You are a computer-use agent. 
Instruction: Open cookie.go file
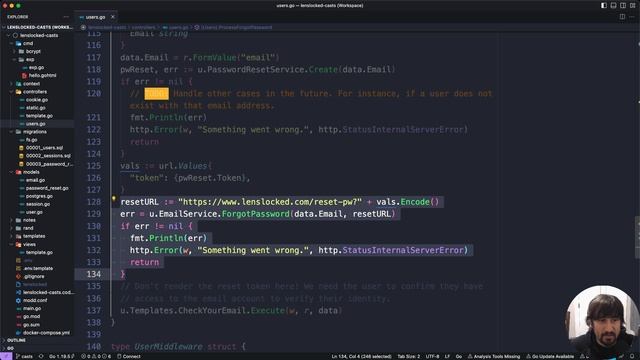(37, 100)
